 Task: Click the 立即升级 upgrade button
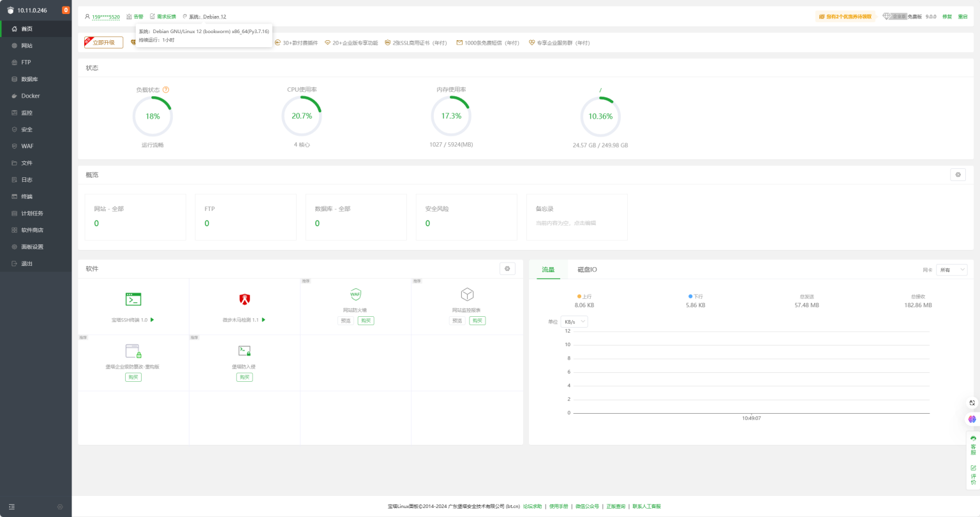coord(103,43)
